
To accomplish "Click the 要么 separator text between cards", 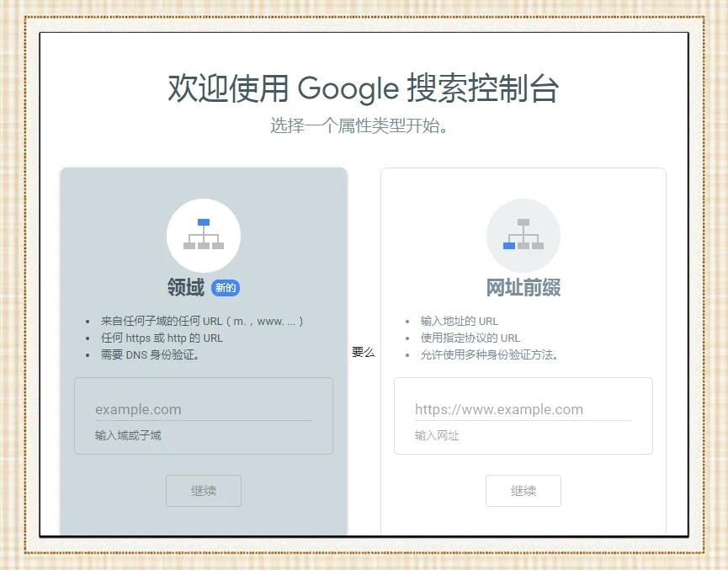I will pos(364,352).
